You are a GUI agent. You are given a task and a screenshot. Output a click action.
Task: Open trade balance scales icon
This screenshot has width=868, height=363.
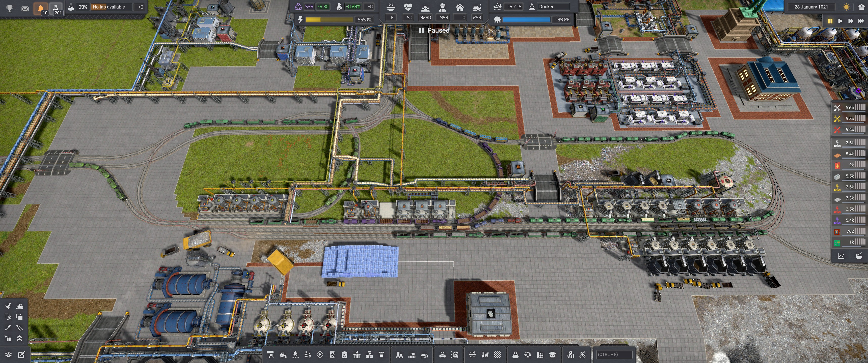(x=528, y=354)
